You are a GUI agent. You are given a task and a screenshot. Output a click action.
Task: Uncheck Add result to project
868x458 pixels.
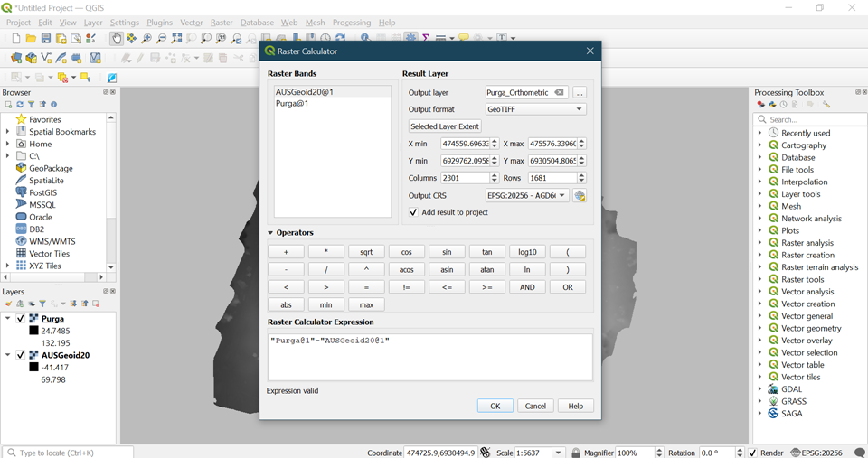click(x=414, y=212)
